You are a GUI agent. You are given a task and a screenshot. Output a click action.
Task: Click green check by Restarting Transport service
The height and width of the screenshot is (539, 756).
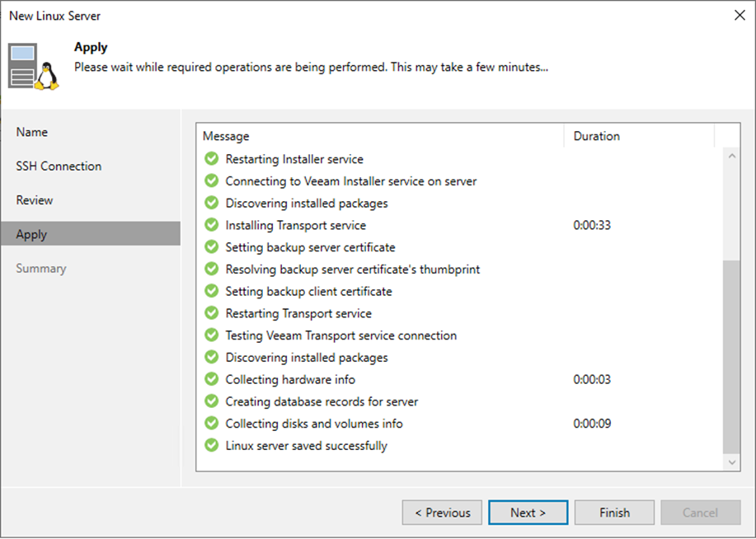tap(211, 313)
